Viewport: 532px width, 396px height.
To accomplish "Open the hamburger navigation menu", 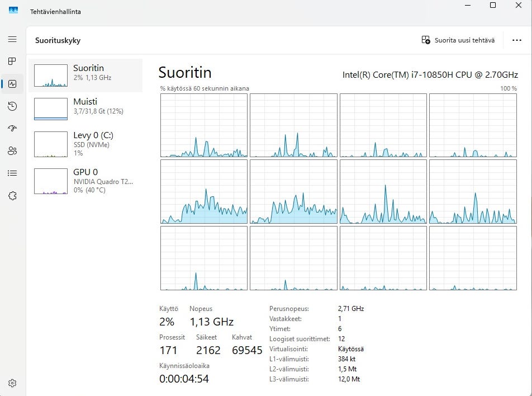I will click(12, 40).
